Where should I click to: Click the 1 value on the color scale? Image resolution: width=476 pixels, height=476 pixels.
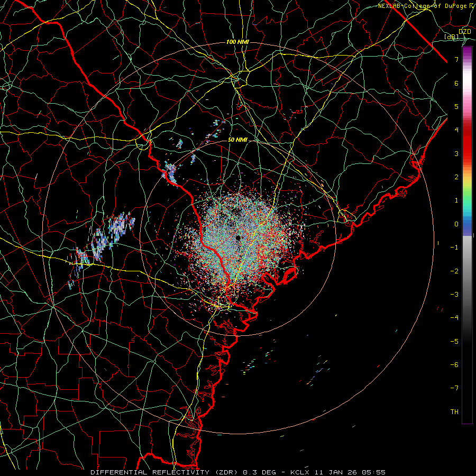[456, 200]
